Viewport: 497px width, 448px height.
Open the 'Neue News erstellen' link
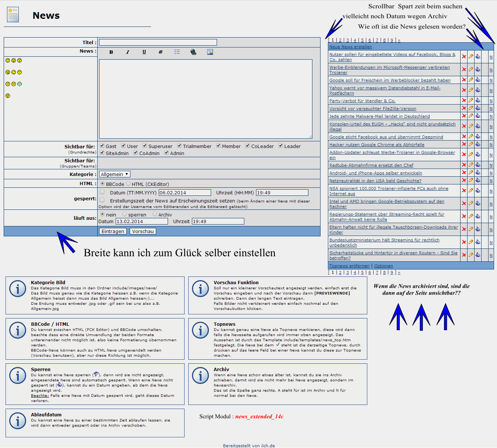click(351, 47)
